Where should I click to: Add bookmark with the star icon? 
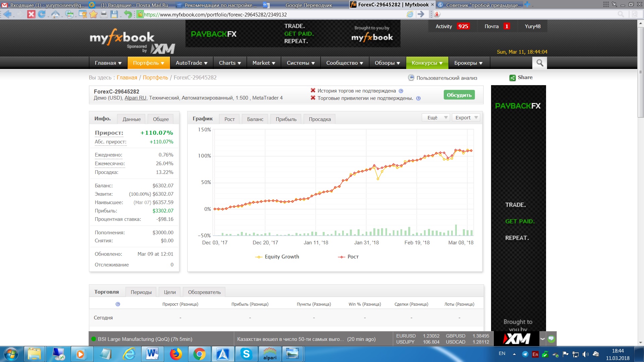click(x=93, y=14)
